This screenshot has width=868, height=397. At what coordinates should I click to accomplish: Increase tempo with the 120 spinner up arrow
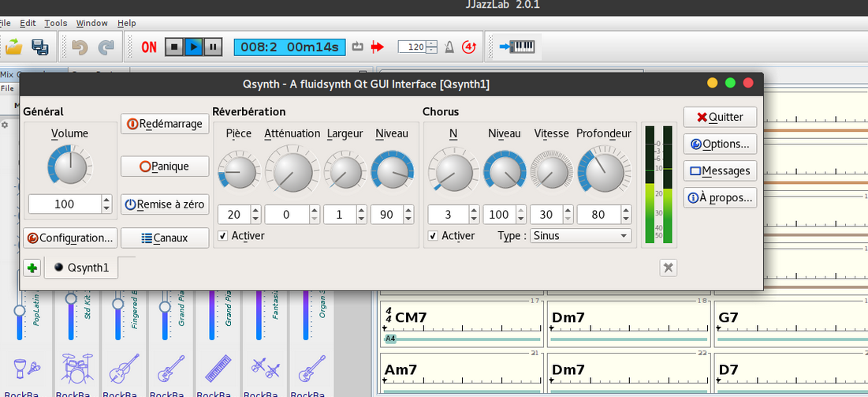tap(431, 43)
